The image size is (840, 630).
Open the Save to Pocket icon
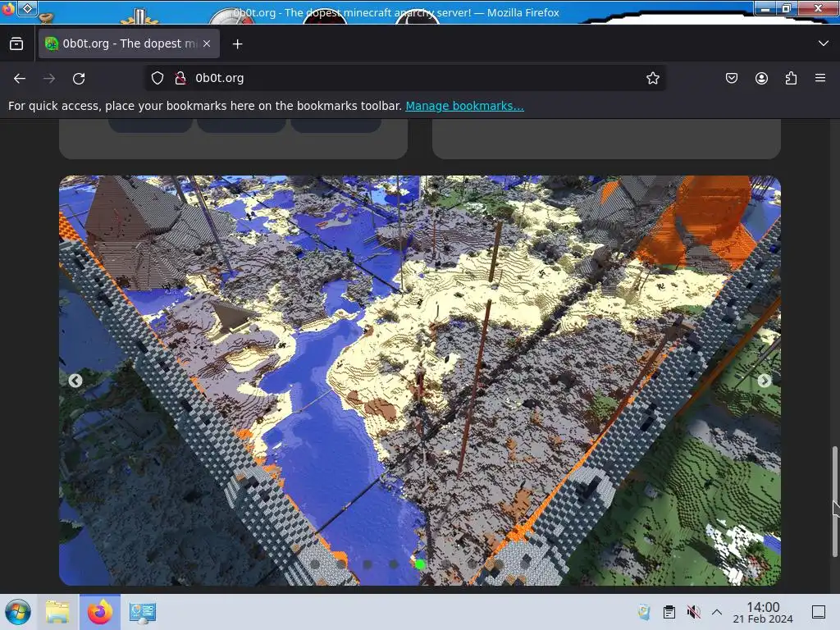pyautogui.click(x=731, y=78)
